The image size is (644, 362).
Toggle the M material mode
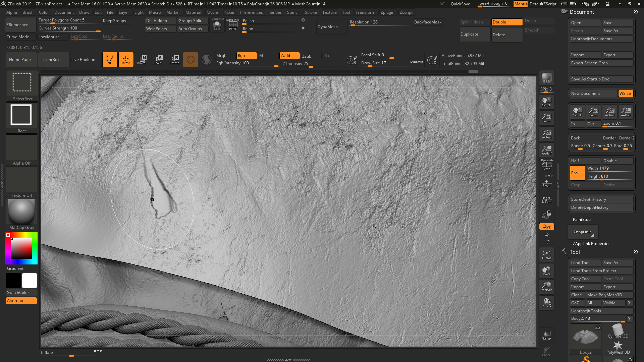point(268,56)
